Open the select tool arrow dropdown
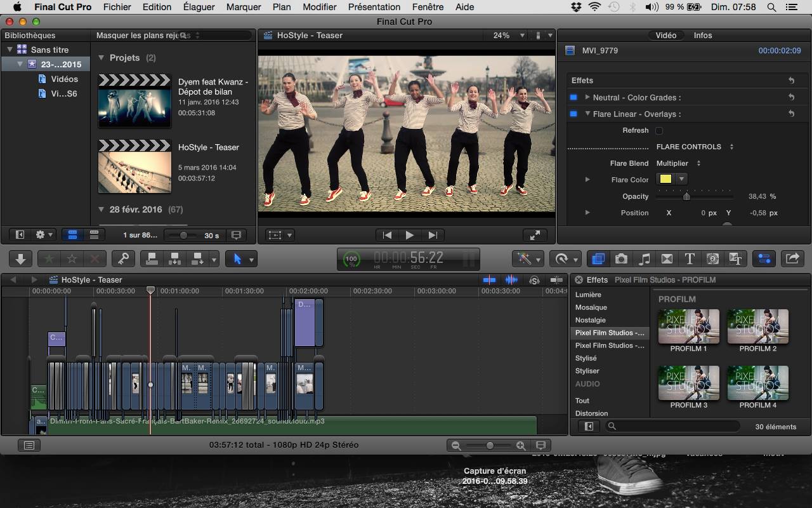Screen dimensions: 812x508 (x=252, y=259)
